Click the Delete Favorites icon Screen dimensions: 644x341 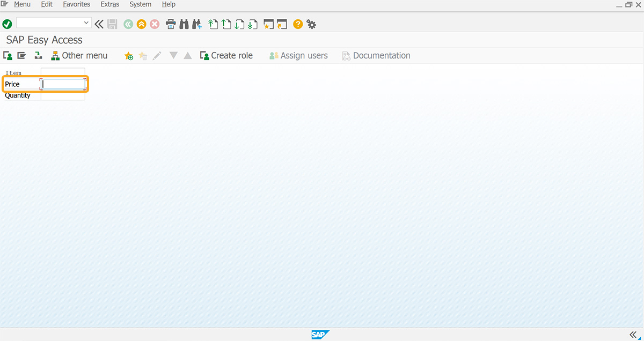point(143,56)
